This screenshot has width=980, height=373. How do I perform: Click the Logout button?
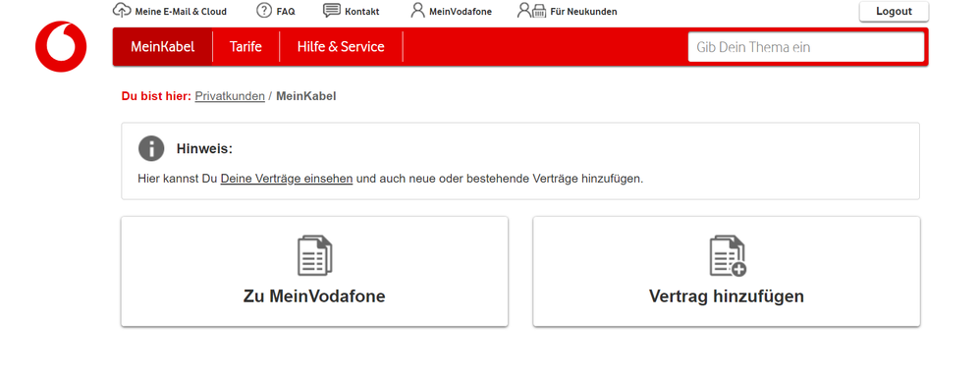[894, 11]
